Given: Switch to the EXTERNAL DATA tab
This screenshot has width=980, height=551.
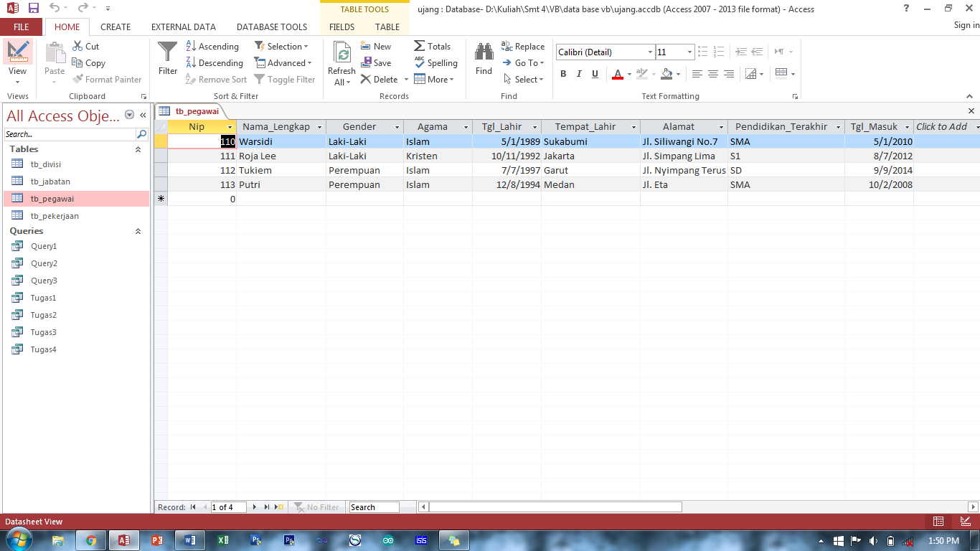Looking at the screenshot, I should tap(184, 27).
